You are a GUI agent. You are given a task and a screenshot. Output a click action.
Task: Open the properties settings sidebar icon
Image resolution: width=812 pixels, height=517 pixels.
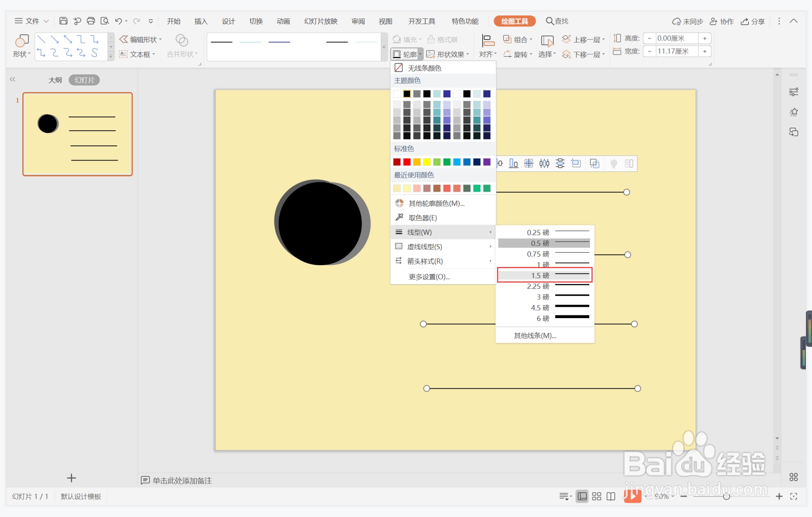(793, 92)
